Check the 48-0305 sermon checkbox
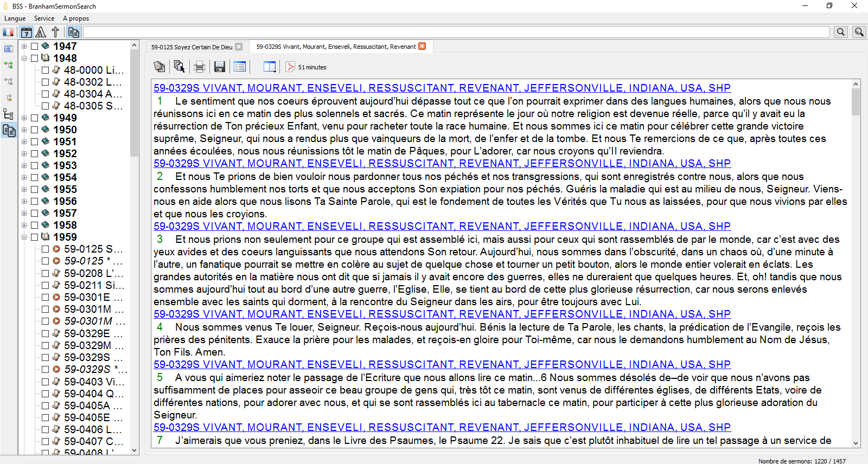The image size is (868, 464). (46, 106)
